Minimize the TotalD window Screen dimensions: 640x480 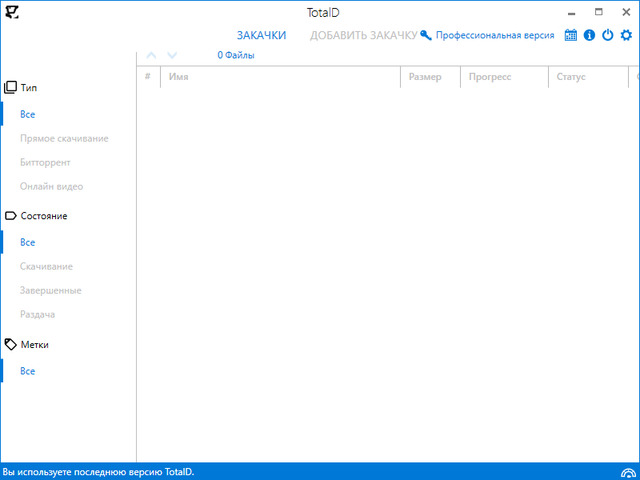pos(572,13)
